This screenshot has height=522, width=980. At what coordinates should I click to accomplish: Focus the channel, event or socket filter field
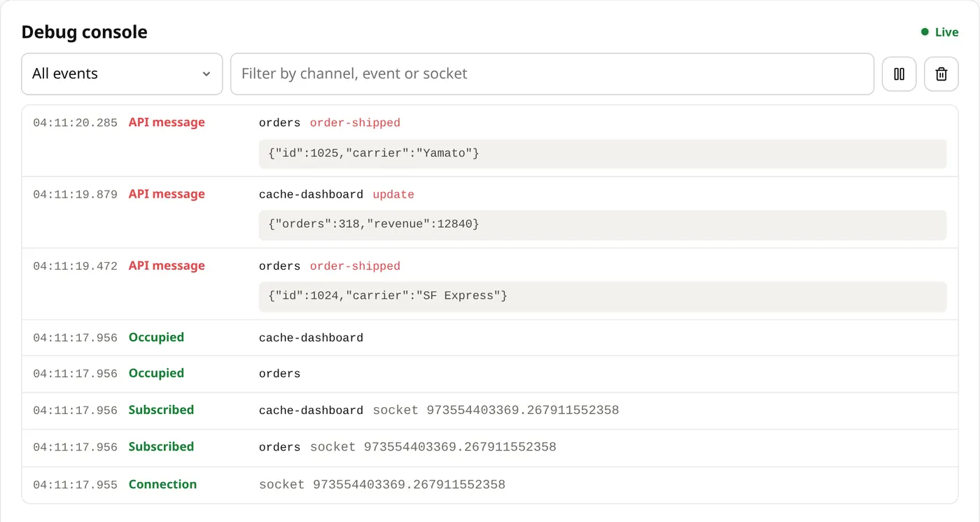[x=552, y=74]
